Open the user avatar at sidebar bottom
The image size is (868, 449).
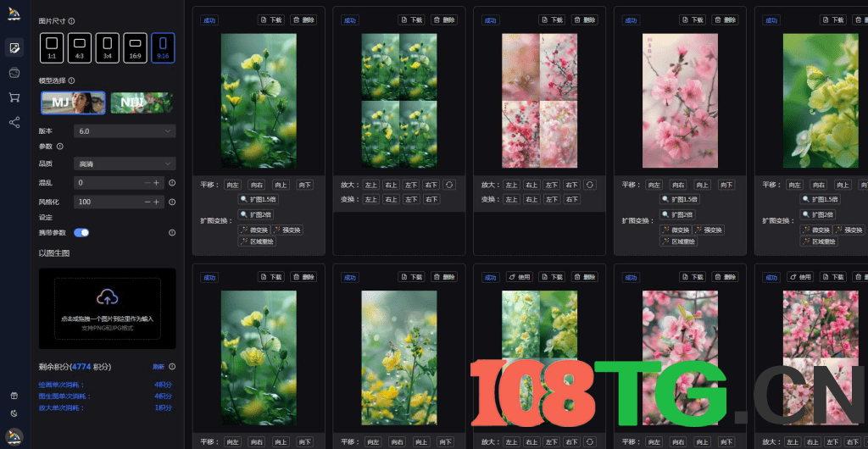pyautogui.click(x=14, y=437)
